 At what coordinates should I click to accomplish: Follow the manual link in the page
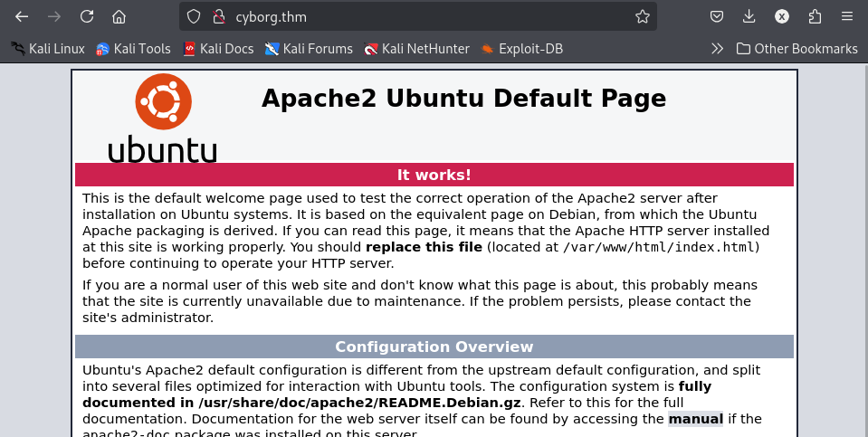point(695,419)
